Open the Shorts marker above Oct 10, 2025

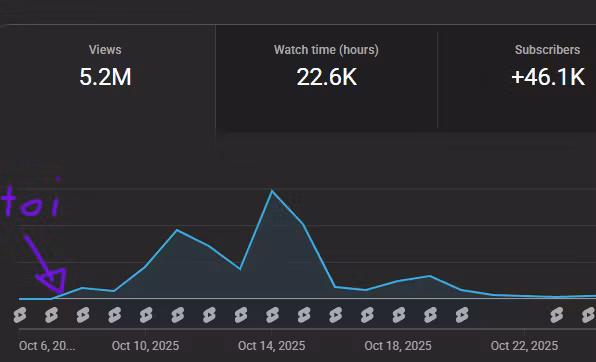(146, 315)
